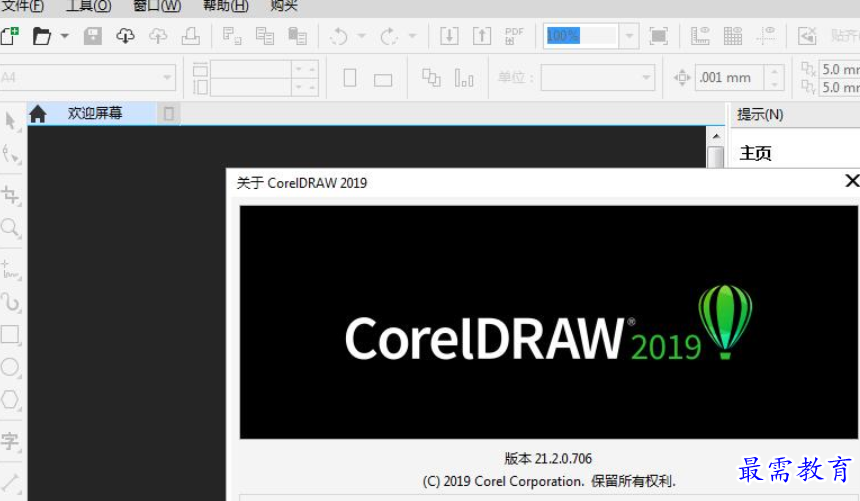Toggle the Show guidelines icon
The image size is (860, 501).
click(x=766, y=36)
